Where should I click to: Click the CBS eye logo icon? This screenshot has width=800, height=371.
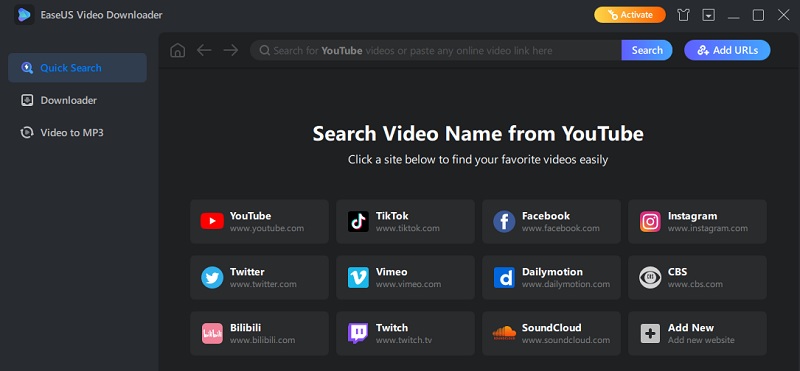[650, 278]
